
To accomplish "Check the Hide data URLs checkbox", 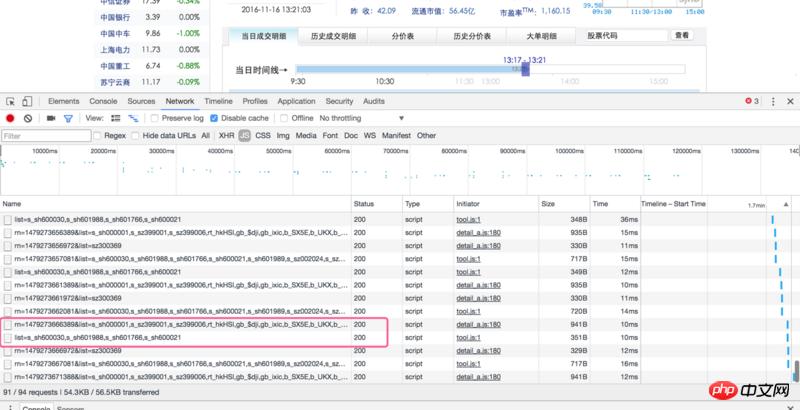I will coord(136,135).
